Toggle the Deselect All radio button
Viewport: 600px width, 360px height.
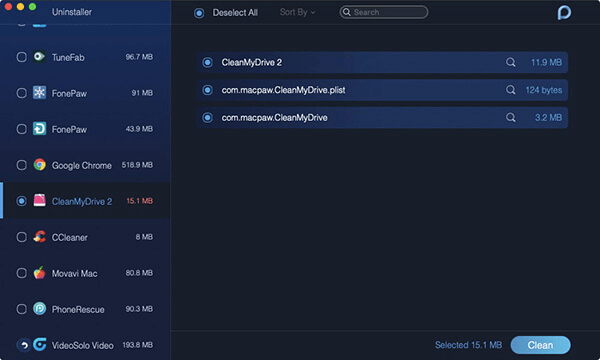(199, 13)
